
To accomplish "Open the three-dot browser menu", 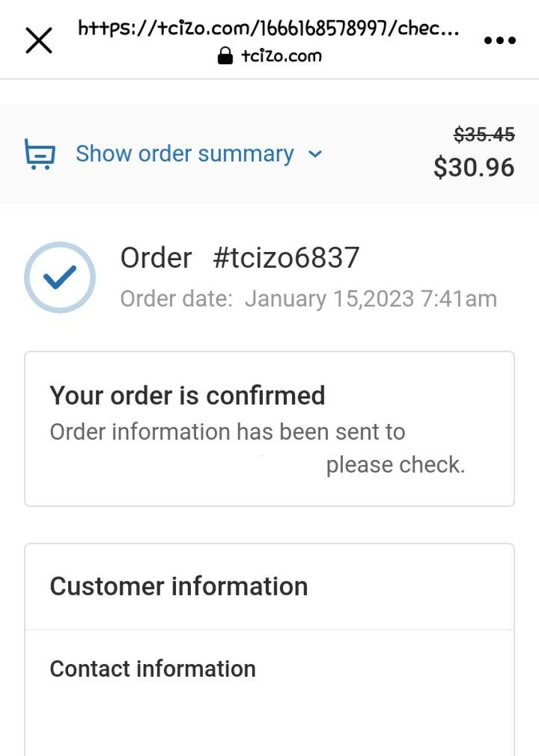I will click(500, 41).
